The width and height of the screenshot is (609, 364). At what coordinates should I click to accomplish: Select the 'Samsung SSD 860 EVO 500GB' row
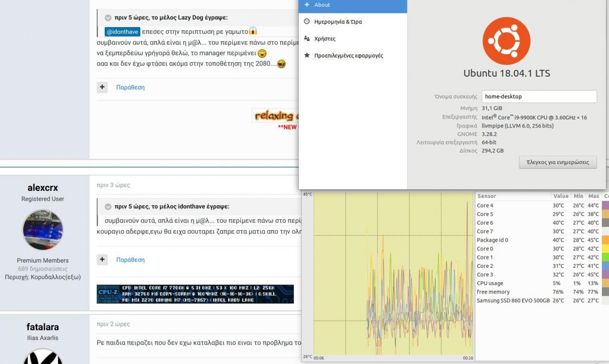click(542, 301)
